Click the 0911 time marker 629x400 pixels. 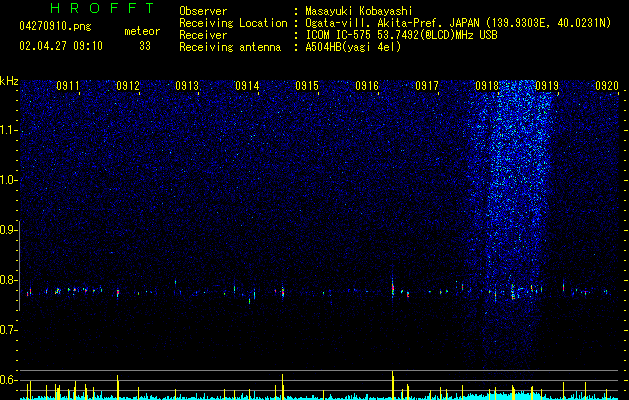pyautogui.click(x=68, y=86)
